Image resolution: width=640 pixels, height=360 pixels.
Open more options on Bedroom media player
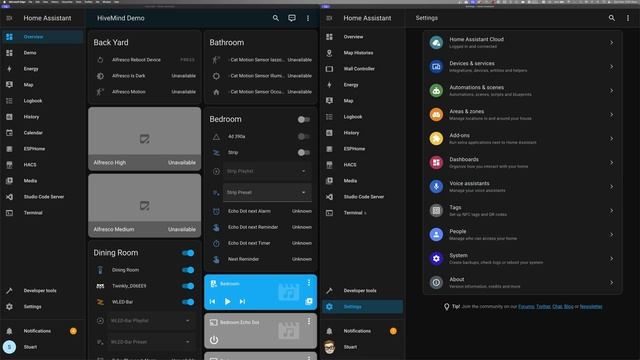309,283
